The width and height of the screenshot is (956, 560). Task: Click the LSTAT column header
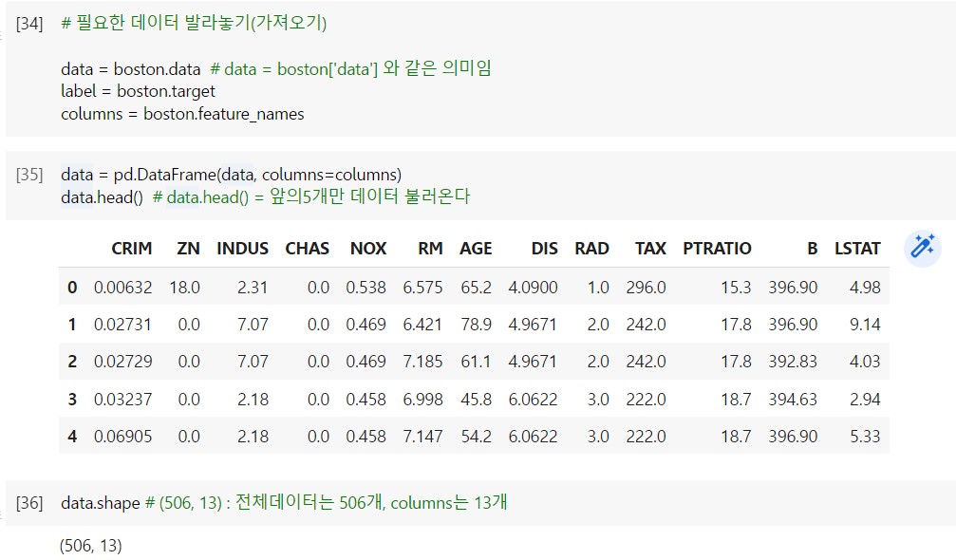click(x=857, y=249)
